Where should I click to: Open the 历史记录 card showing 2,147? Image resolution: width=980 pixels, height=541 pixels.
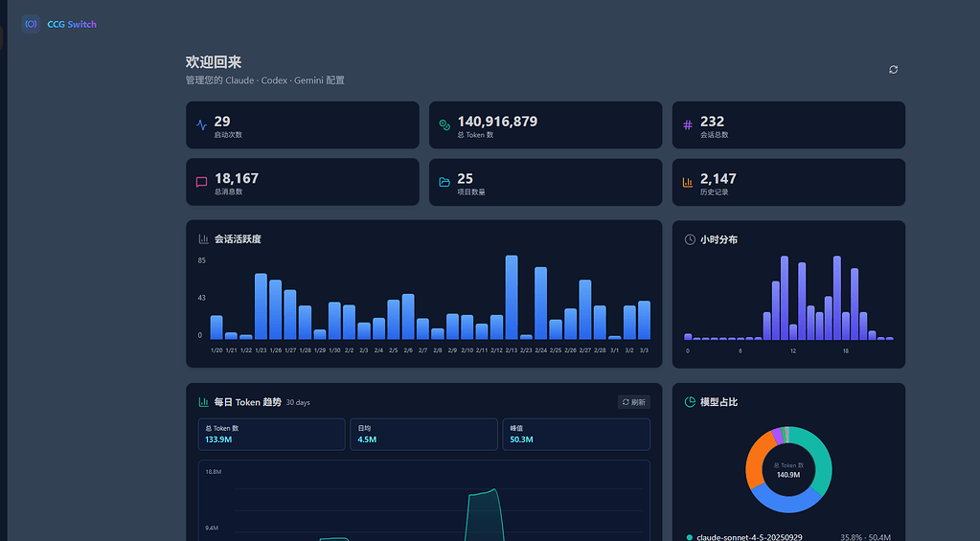click(788, 183)
